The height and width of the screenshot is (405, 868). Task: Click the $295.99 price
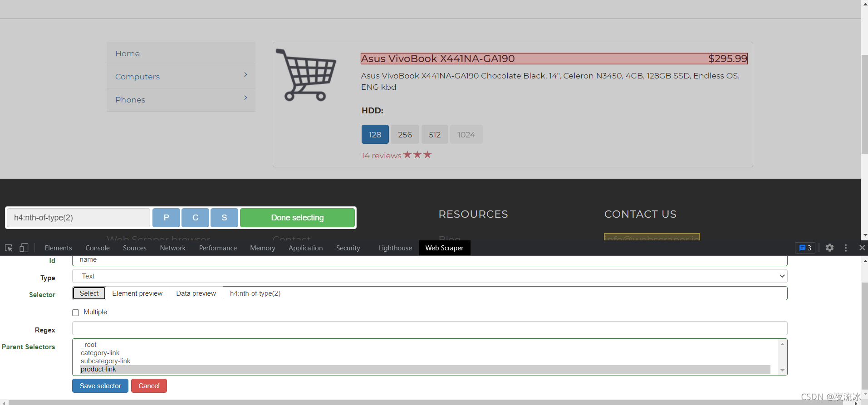click(x=727, y=59)
